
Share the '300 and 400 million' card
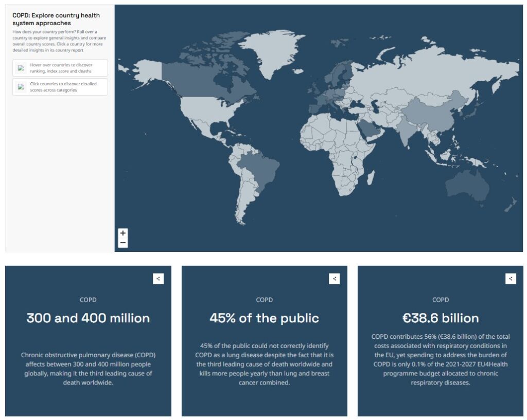(x=158, y=279)
